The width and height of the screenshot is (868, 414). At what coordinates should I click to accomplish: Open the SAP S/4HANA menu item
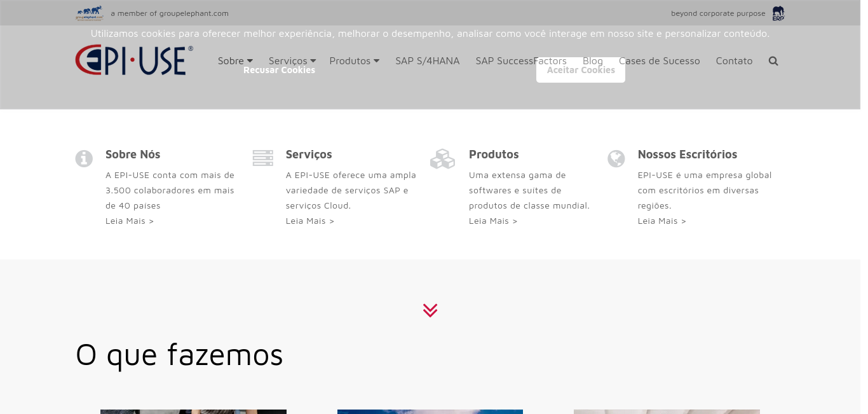[428, 61]
